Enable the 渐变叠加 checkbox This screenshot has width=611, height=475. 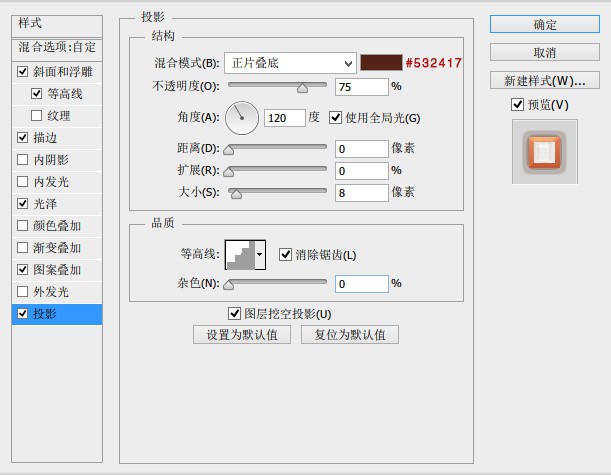[x=23, y=247]
